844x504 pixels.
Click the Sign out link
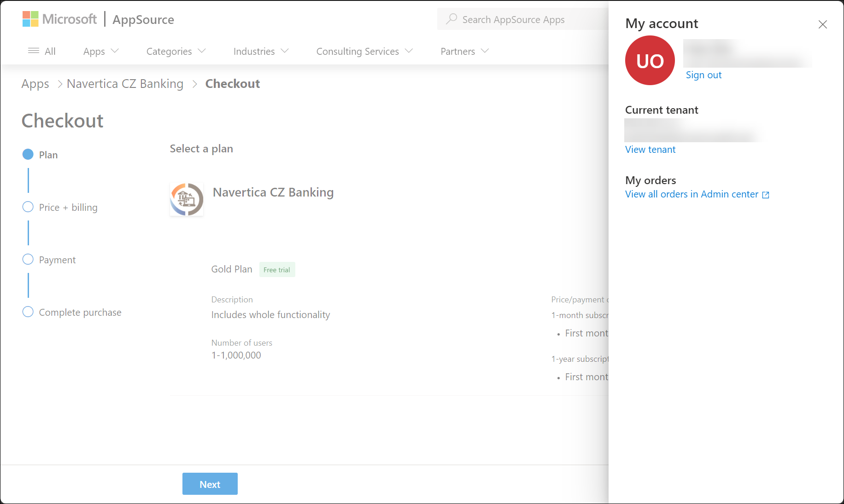703,75
